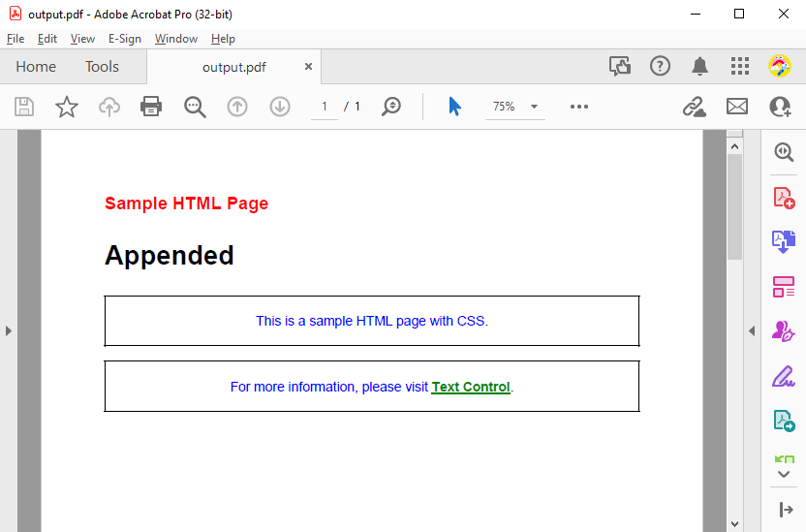Send file by email envelope icon

(736, 107)
